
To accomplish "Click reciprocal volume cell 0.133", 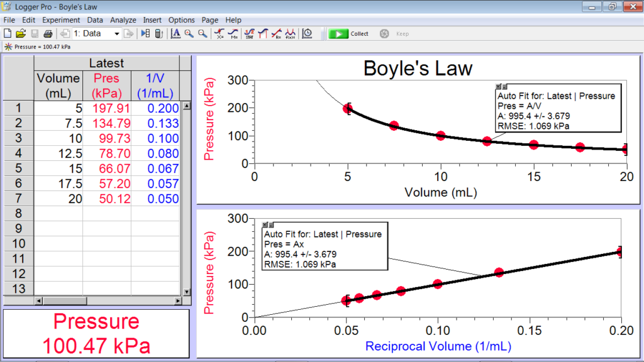I will pyautogui.click(x=155, y=123).
